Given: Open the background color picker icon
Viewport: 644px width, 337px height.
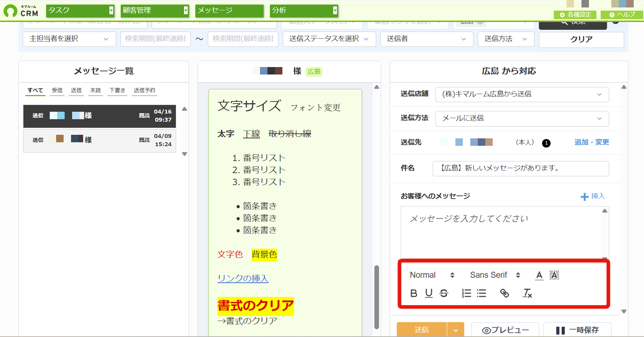Looking at the screenshot, I should pos(554,275).
